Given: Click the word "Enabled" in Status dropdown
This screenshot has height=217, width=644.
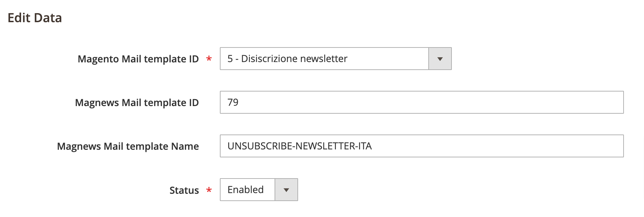Looking at the screenshot, I should pos(245,190).
